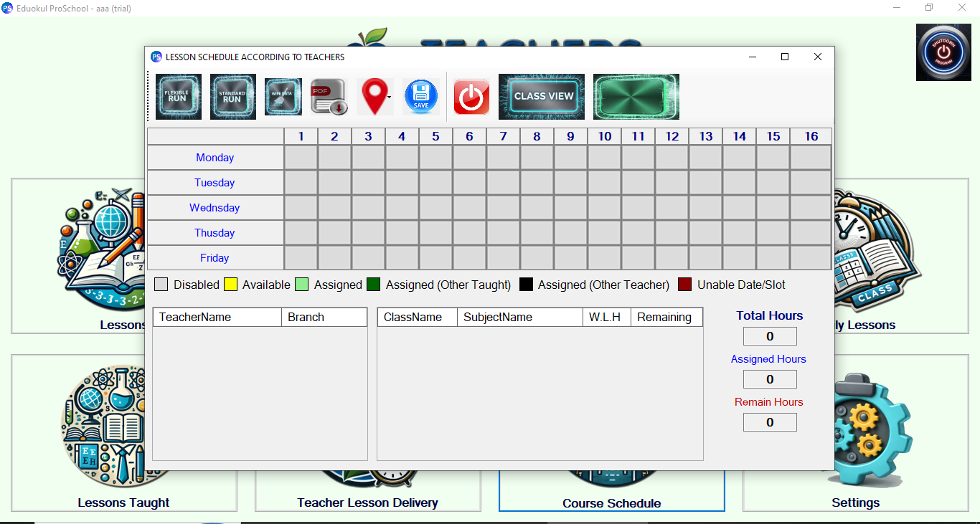Viewport: 980px width, 524px height.
Task: Select period column 1 header
Action: click(x=301, y=136)
